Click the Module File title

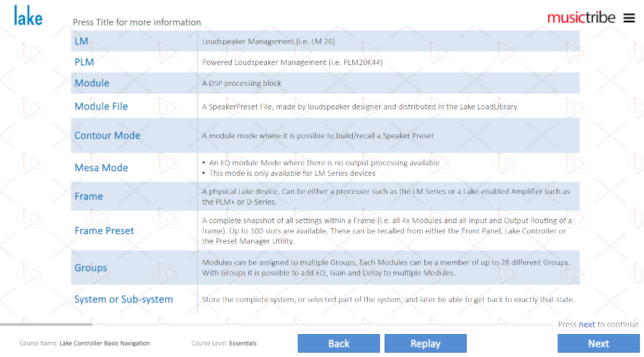coord(101,107)
